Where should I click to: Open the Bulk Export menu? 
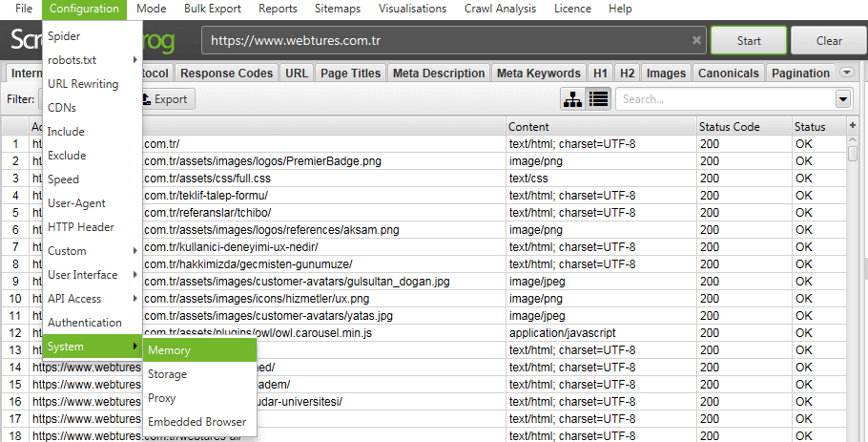(x=213, y=9)
